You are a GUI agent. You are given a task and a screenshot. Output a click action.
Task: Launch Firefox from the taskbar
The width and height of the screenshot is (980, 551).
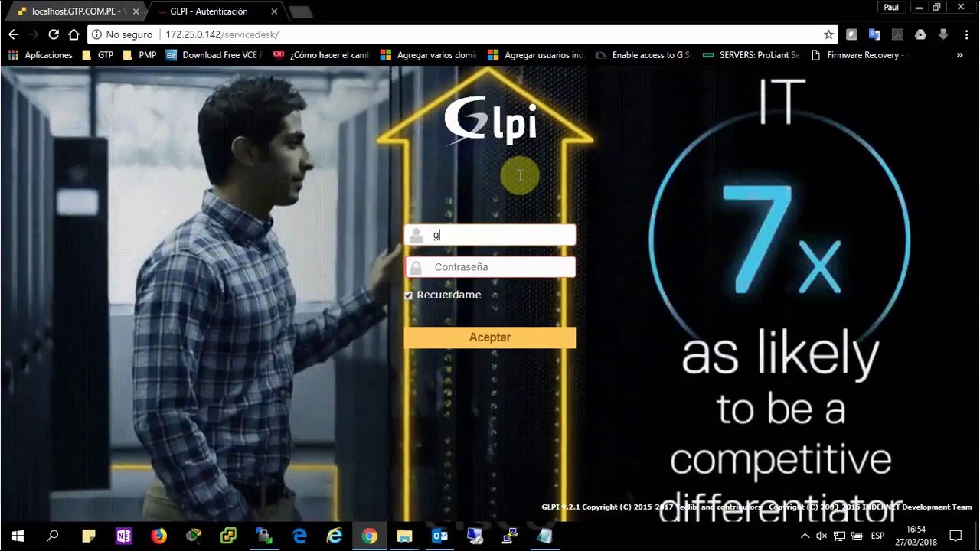tap(158, 536)
